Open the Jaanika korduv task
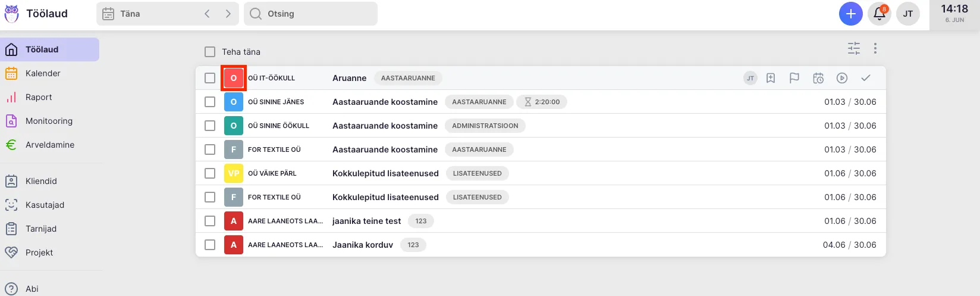The width and height of the screenshot is (980, 296). [x=362, y=245]
